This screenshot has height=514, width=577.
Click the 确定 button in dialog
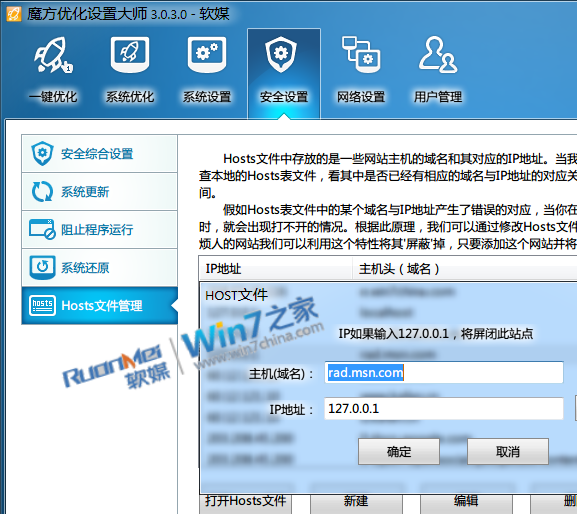399,451
